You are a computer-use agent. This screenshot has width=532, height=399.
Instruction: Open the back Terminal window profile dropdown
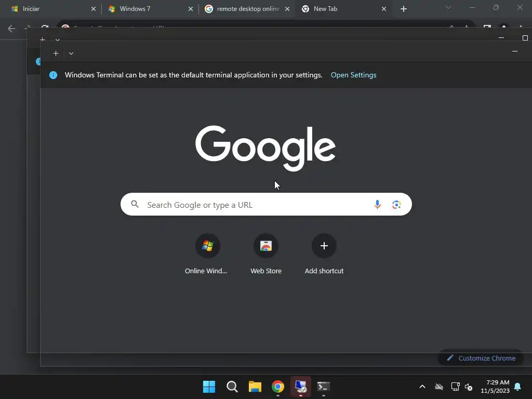coord(57,39)
